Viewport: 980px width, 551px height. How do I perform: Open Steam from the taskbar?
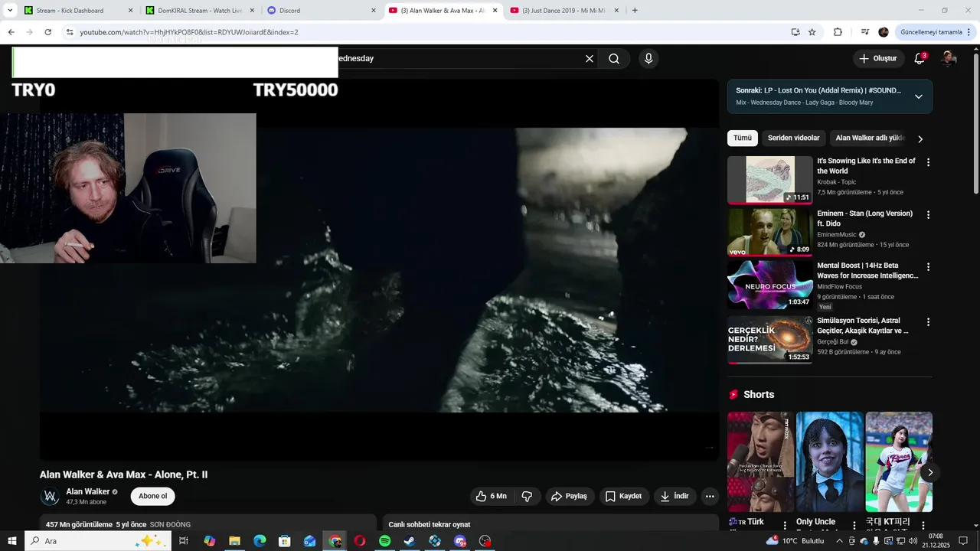point(410,541)
